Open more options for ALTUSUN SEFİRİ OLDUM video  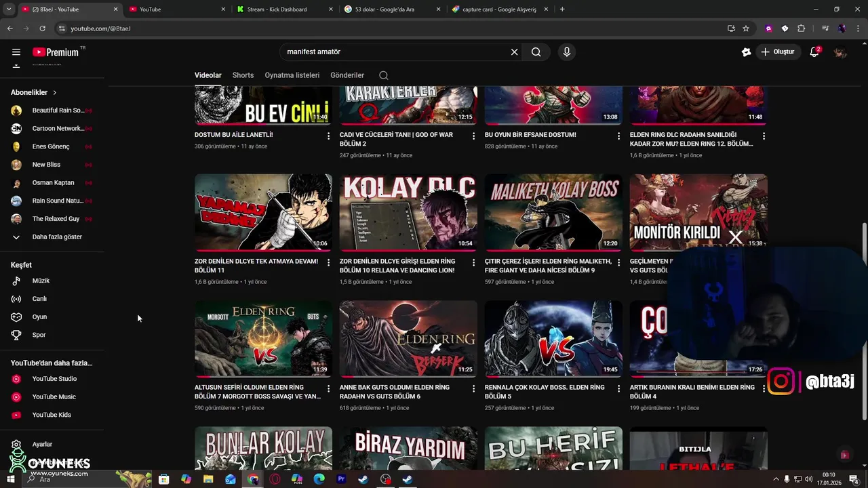tap(328, 388)
